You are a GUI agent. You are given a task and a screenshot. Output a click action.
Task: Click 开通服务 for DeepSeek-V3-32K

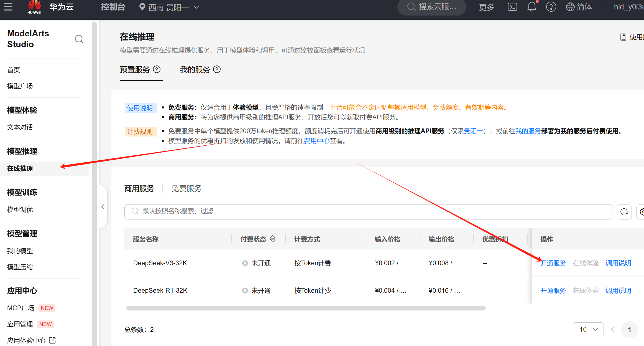tap(553, 263)
